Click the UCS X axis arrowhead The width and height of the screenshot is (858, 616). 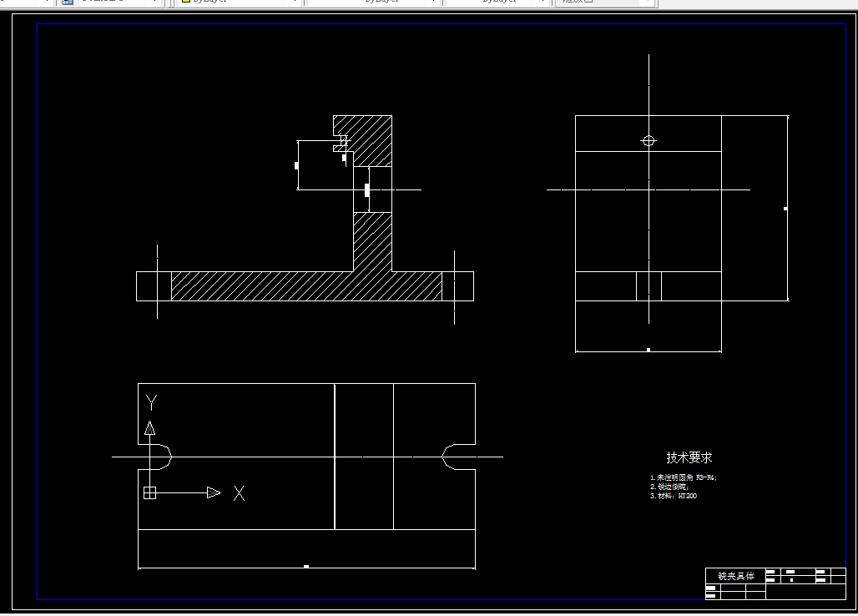(x=214, y=493)
